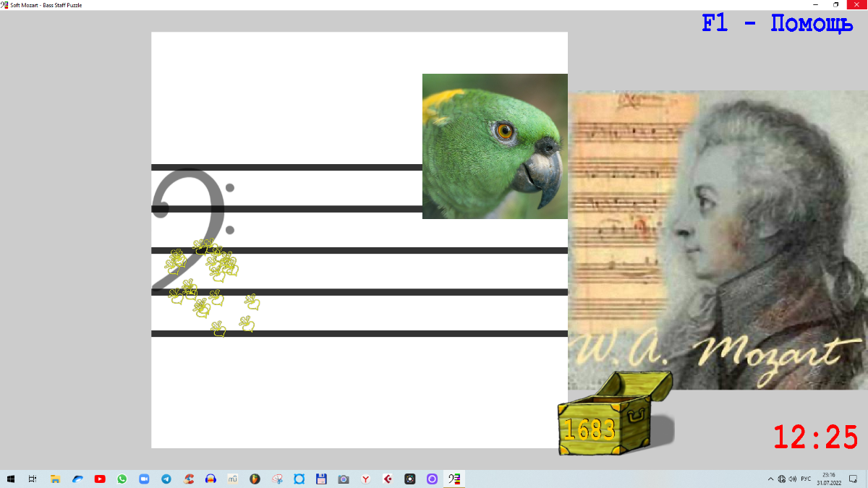Open Task View on the taskbar
Image resolution: width=868 pixels, height=488 pixels.
click(33, 479)
